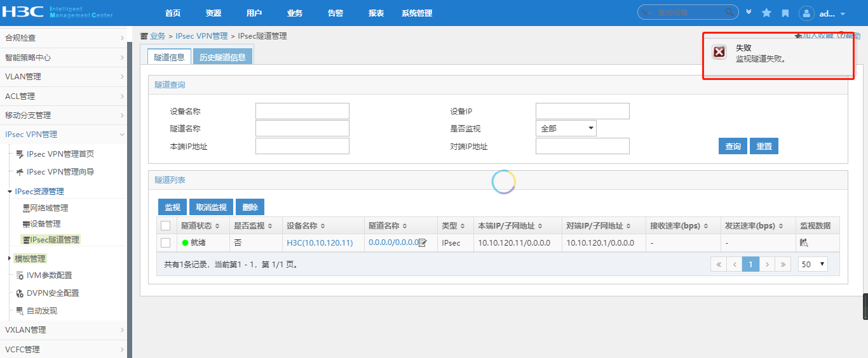
Task: Open the page size dropdown showing 50
Action: coord(813,265)
